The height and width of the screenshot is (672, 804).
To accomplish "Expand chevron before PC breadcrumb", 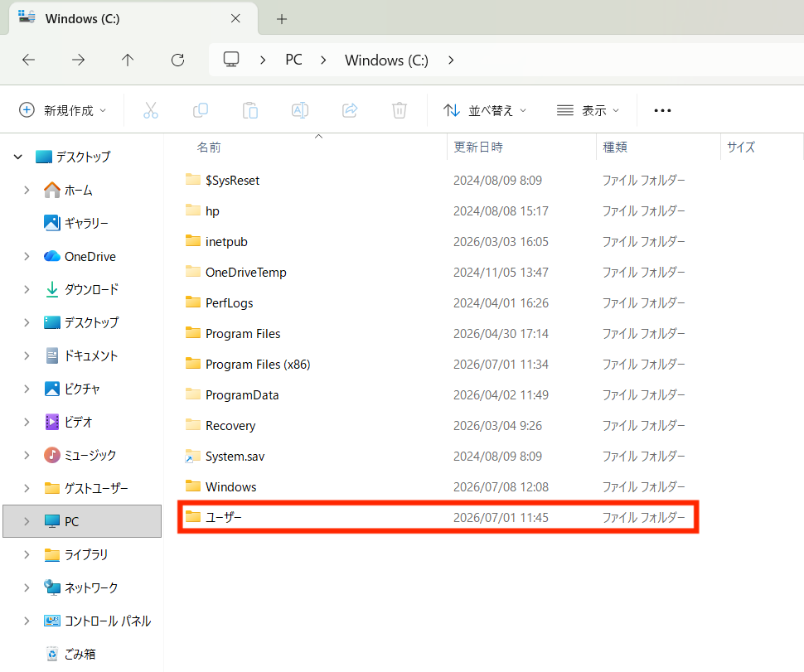I will (x=263, y=60).
